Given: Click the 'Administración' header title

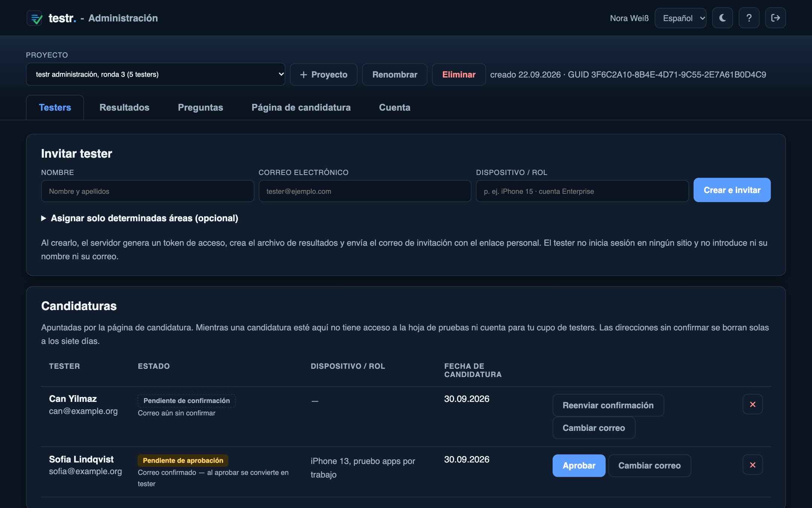Looking at the screenshot, I should (123, 18).
